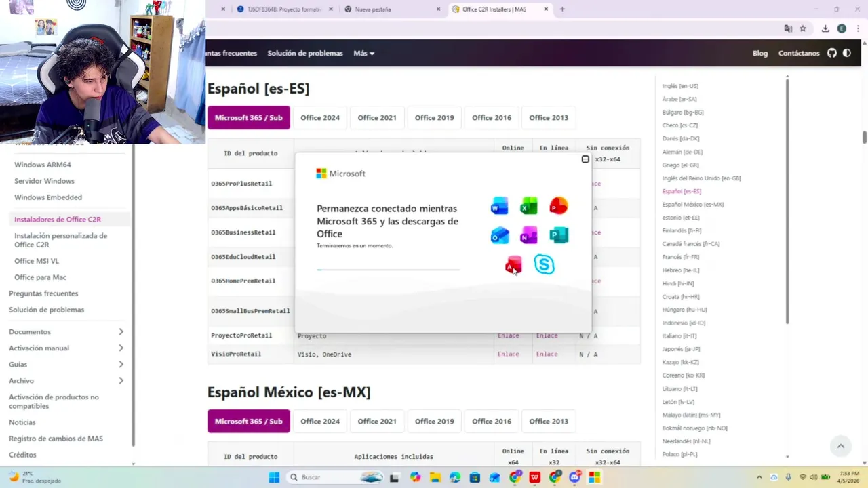868x488 pixels.
Task: Select Office 2019 tab under Español [es-ES]
Action: click(x=434, y=117)
